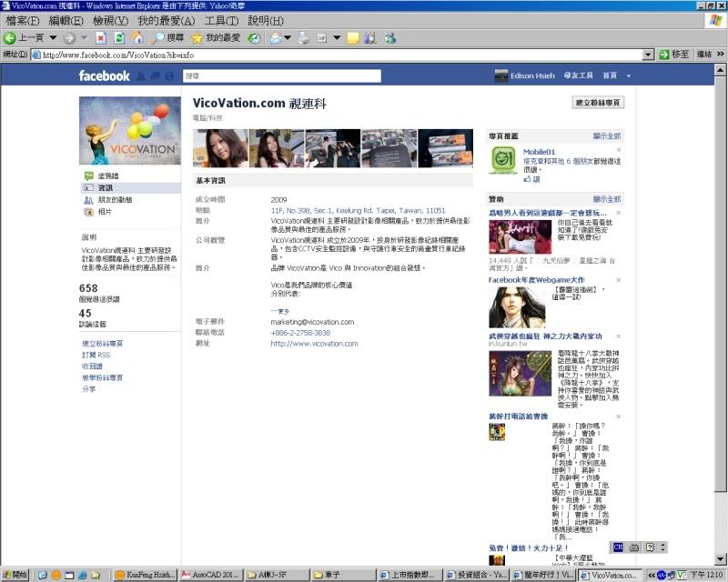The image size is (728, 582).
Task: Click the Edit with Word toolbar icon
Action: [322, 38]
